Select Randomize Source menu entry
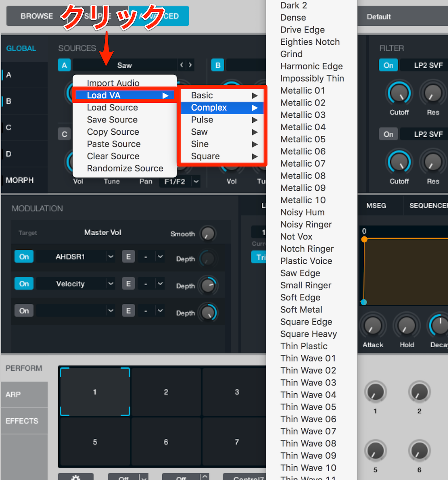Screen dimensions: 448x480 tap(125, 168)
